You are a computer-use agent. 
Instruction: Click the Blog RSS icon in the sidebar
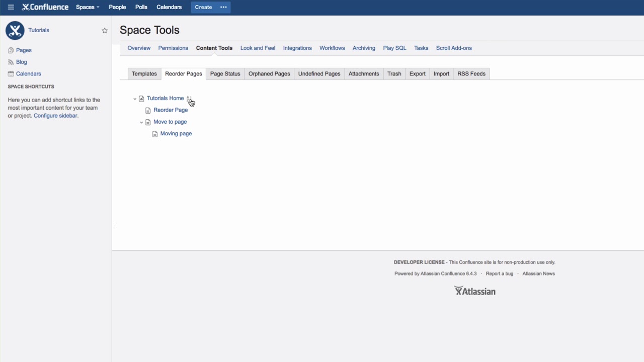click(x=10, y=62)
